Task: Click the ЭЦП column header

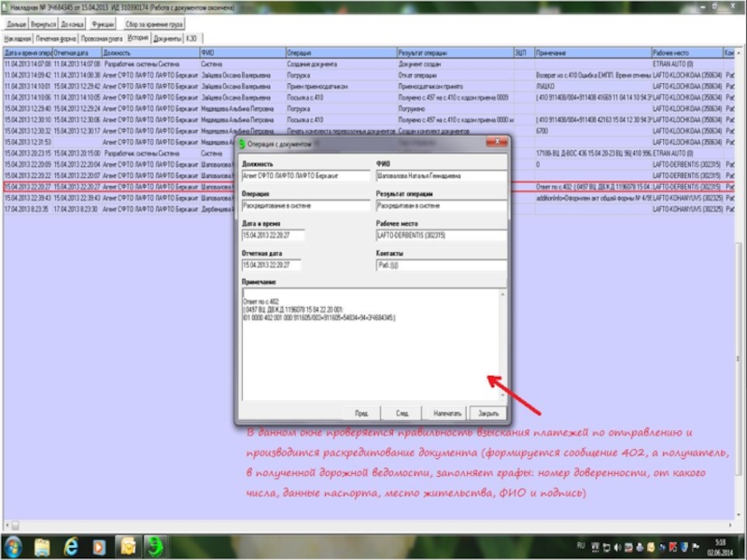Action: (x=524, y=53)
